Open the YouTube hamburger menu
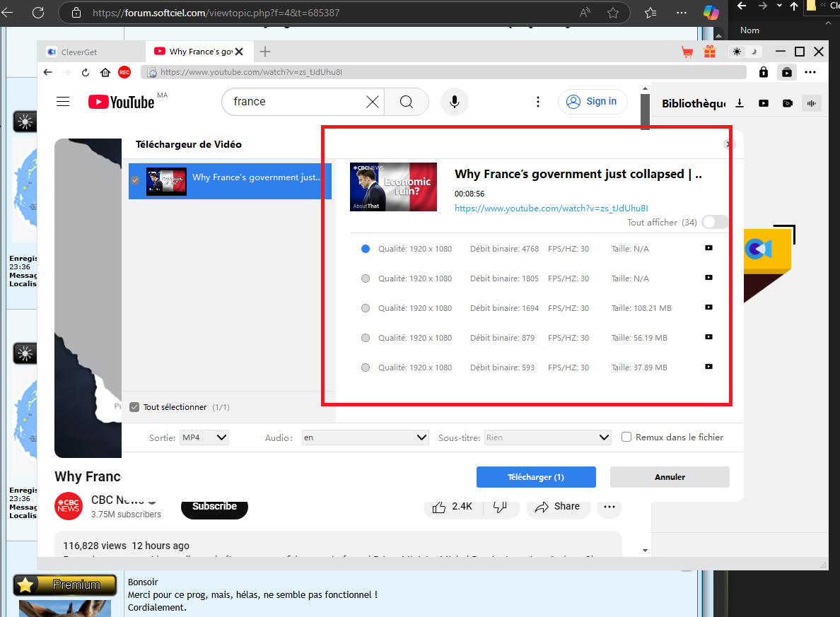The image size is (840, 617). click(x=63, y=102)
